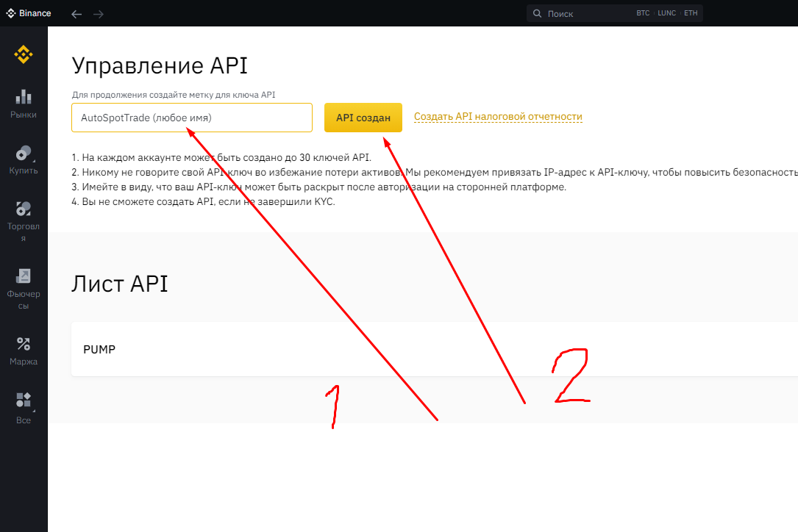Open the Купить section in sidebar
Image resolution: width=798 pixels, height=532 pixels.
(24, 160)
